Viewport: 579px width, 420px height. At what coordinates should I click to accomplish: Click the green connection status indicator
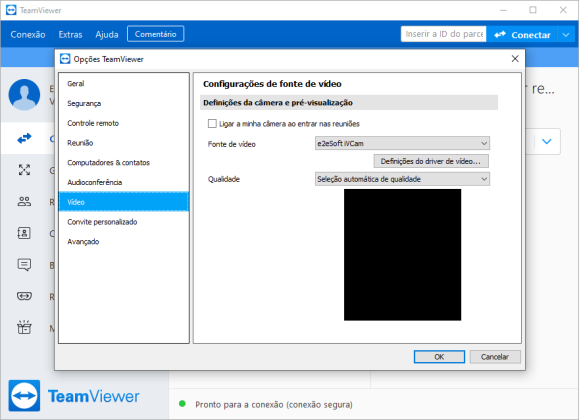tap(182, 404)
